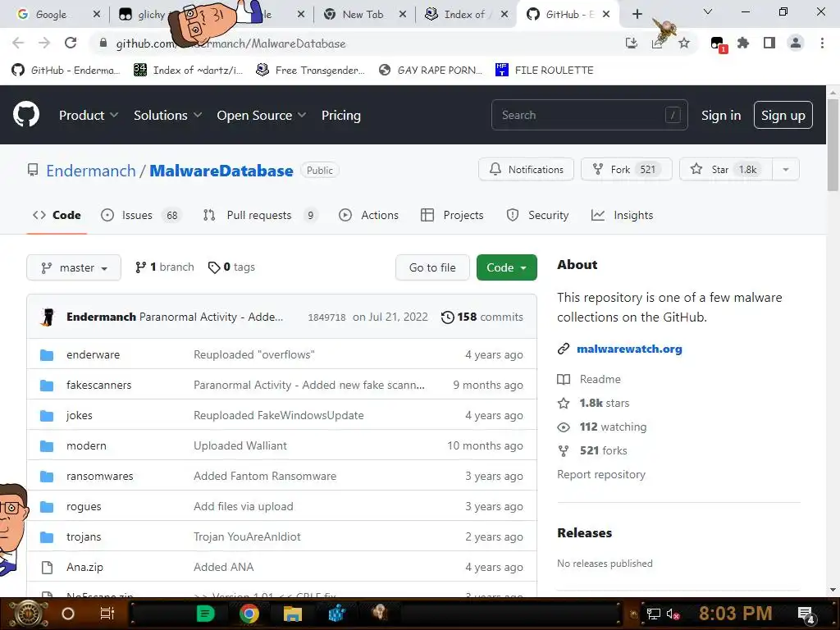Star the MalwareDatabase repository
The image size is (840, 630).
pos(726,170)
